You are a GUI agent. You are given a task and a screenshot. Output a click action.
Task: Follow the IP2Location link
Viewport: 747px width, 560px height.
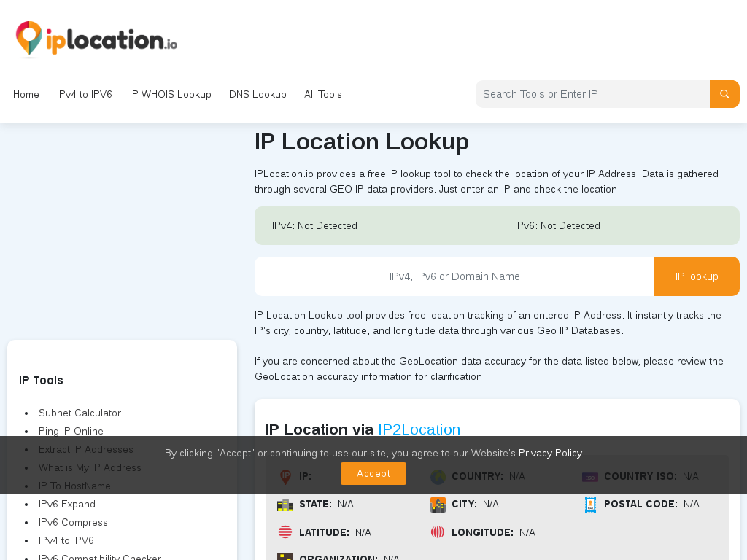(x=419, y=429)
